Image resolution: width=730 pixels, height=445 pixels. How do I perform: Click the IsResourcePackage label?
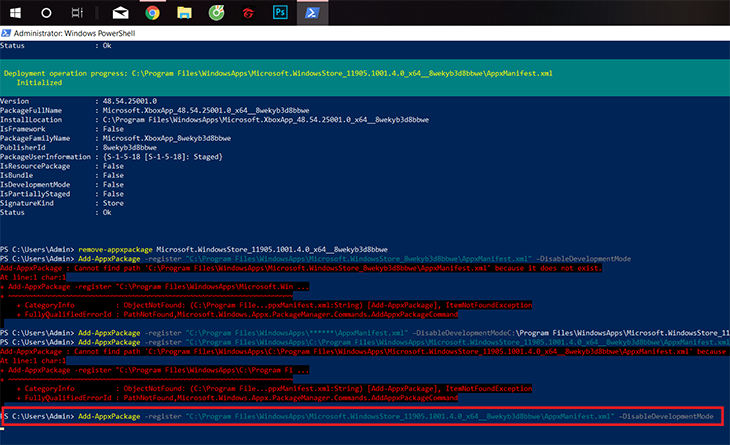(35, 166)
